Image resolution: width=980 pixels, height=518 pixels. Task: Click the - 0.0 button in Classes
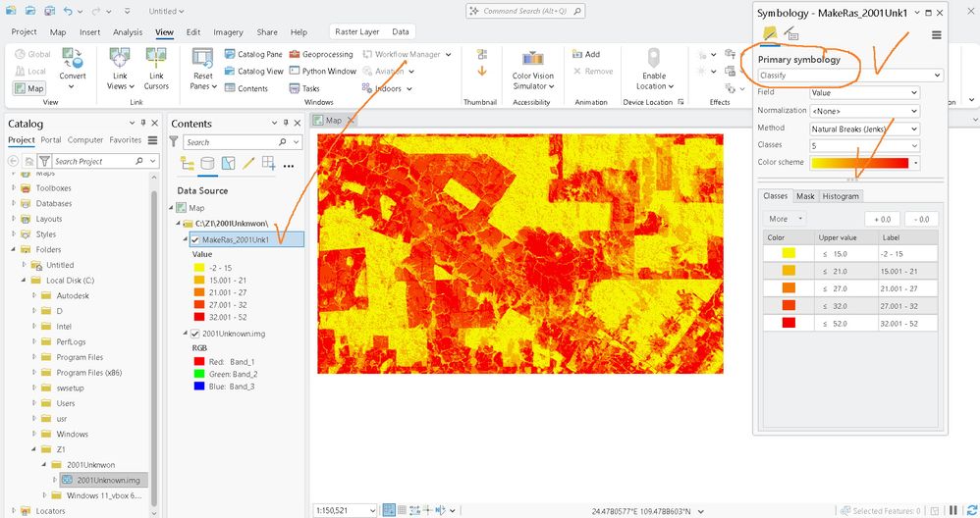click(x=921, y=219)
